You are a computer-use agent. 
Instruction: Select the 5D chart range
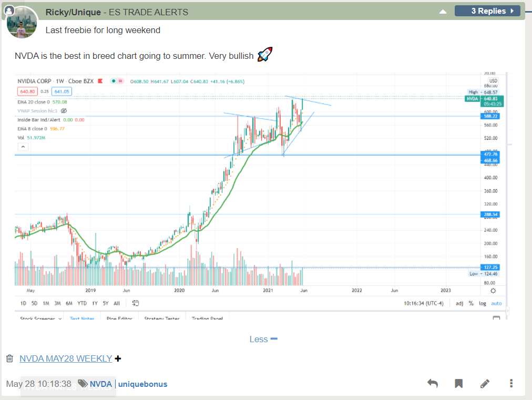click(x=34, y=303)
